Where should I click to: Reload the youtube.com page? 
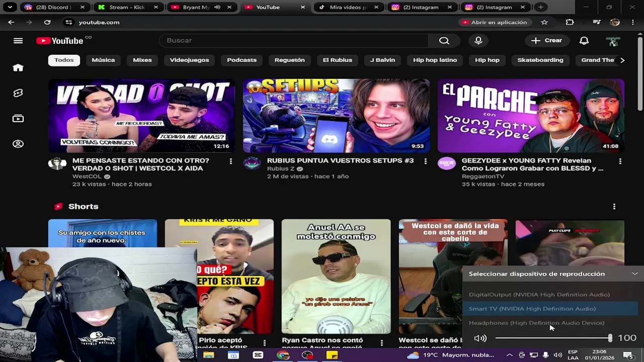pyautogui.click(x=47, y=22)
